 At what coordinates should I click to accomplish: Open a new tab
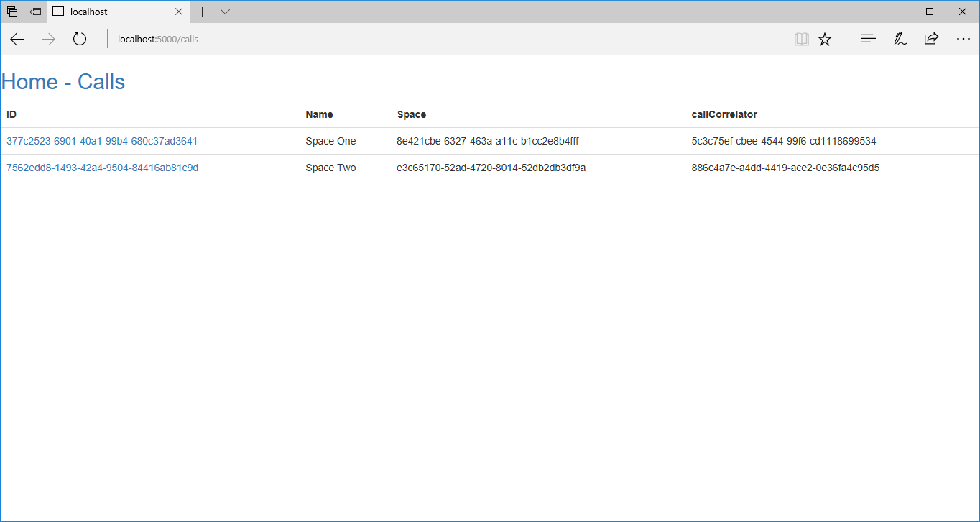click(203, 12)
